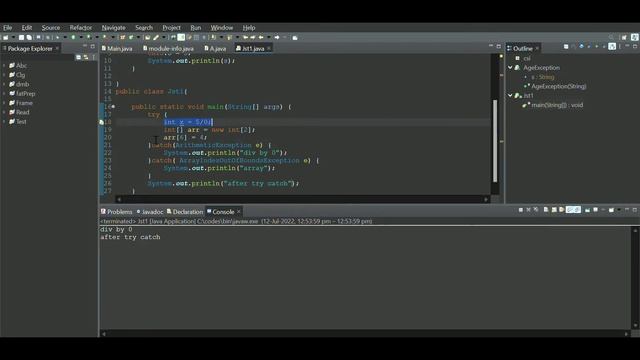The height and width of the screenshot is (360, 640).
Task: Open the Declaration view tab
Action: (185, 211)
